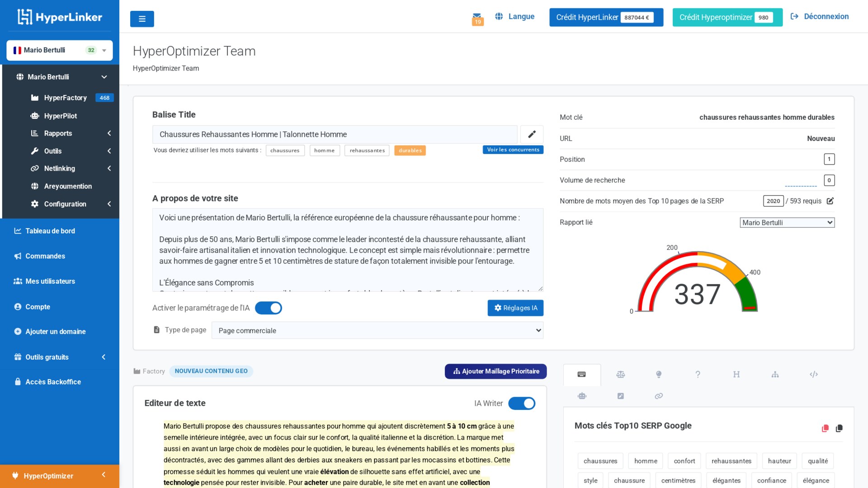
Task: Click the black copy keywords icon
Action: click(x=839, y=428)
